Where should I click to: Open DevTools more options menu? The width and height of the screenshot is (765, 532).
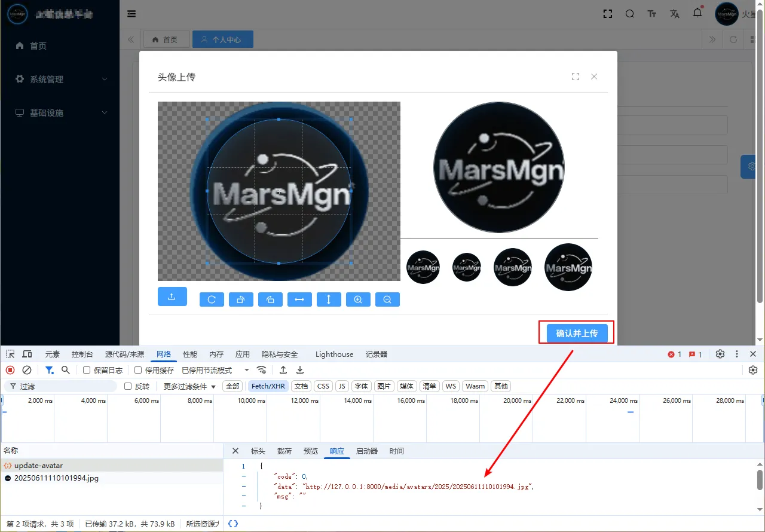click(737, 354)
